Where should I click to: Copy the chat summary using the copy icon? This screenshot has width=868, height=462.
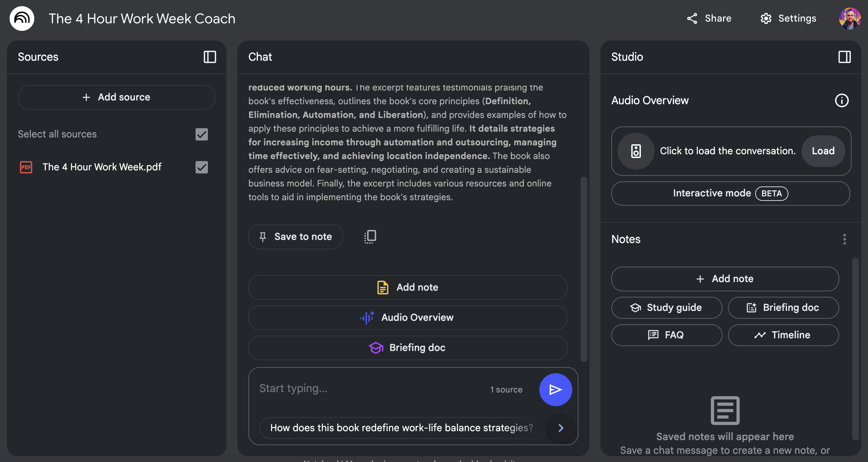(369, 236)
